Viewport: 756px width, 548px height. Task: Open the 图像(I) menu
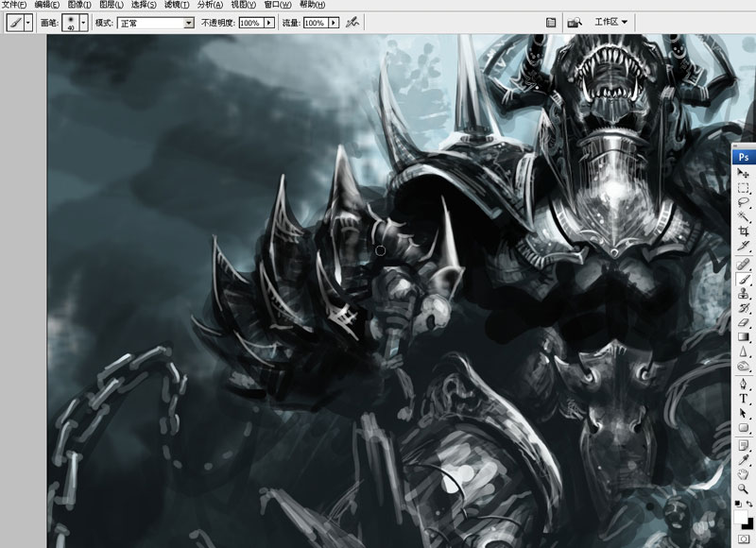pyautogui.click(x=79, y=5)
